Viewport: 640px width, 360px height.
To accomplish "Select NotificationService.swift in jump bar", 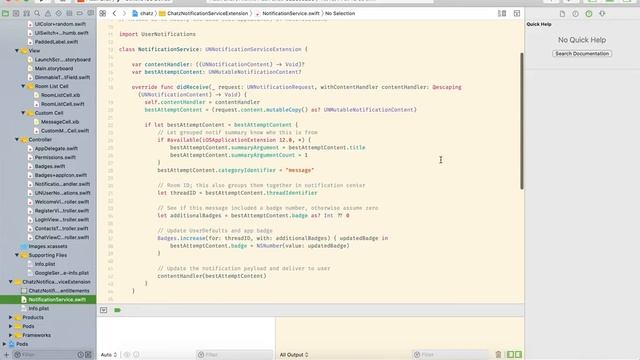I will tap(287, 13).
